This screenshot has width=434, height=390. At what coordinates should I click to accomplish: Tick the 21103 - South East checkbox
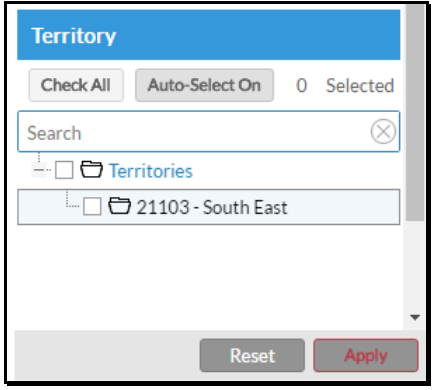click(x=92, y=206)
